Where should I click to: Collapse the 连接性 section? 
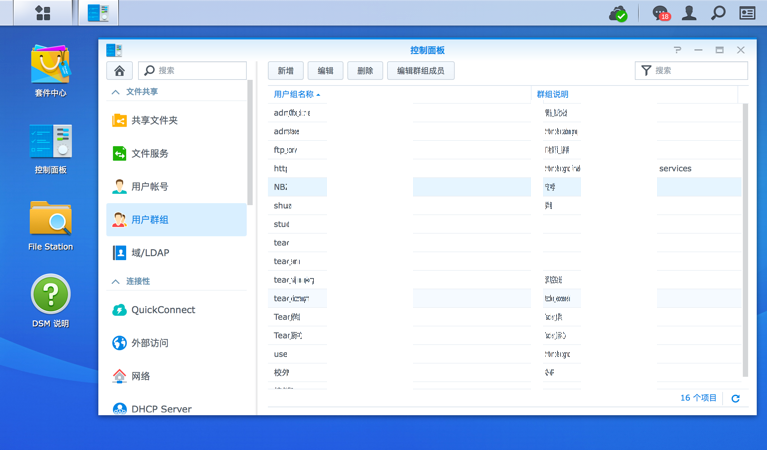116,282
